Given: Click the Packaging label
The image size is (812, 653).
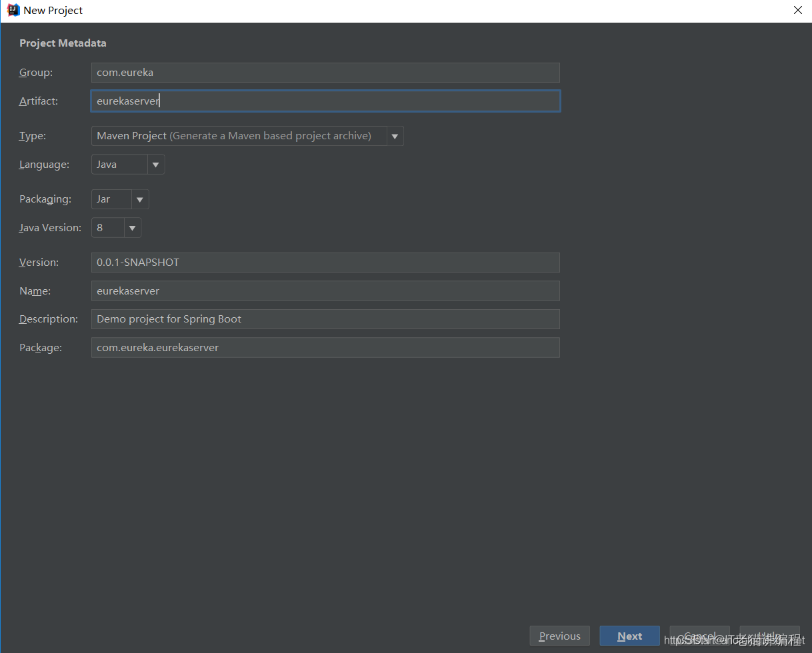Looking at the screenshot, I should tap(45, 199).
